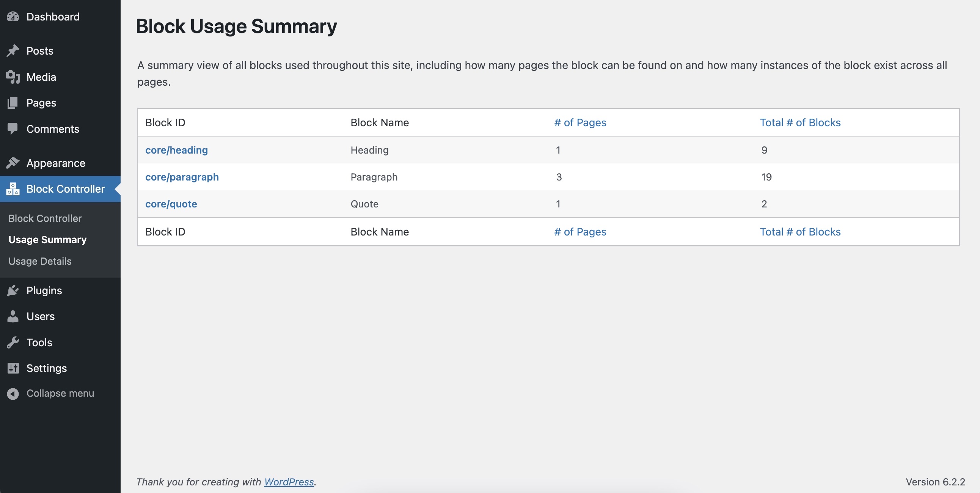Open the core/paragraph block link

click(182, 177)
